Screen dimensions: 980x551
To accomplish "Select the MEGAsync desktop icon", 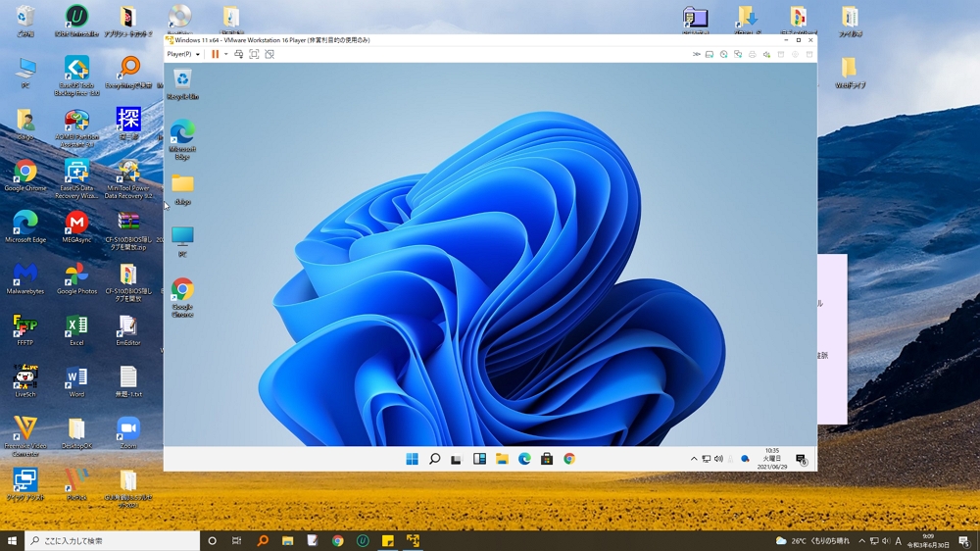I will (76, 227).
